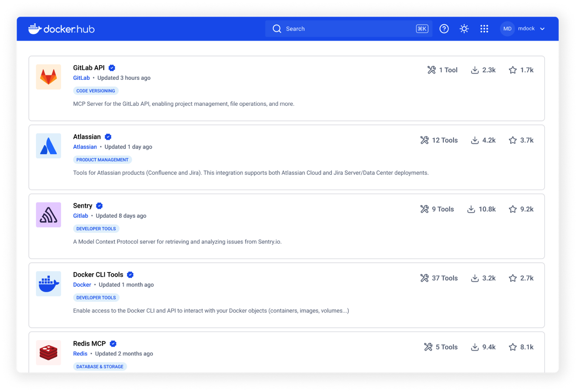Click download icon beside 3.2k
Screen dimensions: 578x392
pos(475,278)
